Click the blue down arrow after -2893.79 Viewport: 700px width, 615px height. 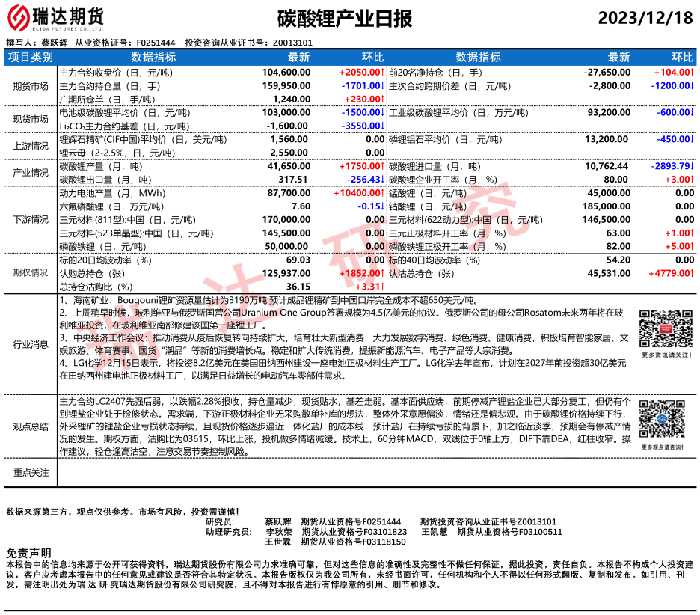[693, 166]
